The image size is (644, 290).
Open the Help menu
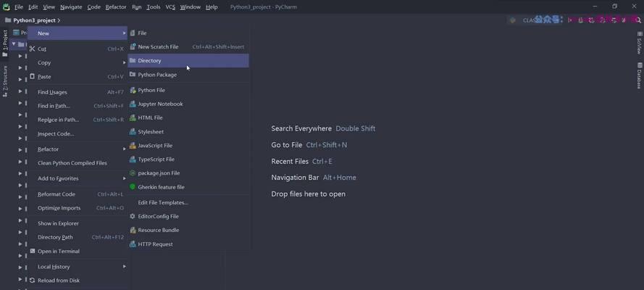[x=212, y=7]
